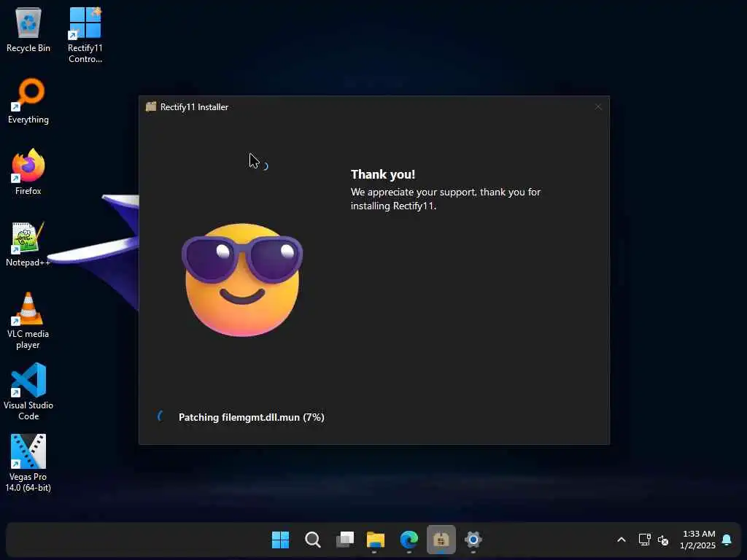This screenshot has width=747, height=560.
Task: Open the network status tray icon
Action: pos(645,540)
